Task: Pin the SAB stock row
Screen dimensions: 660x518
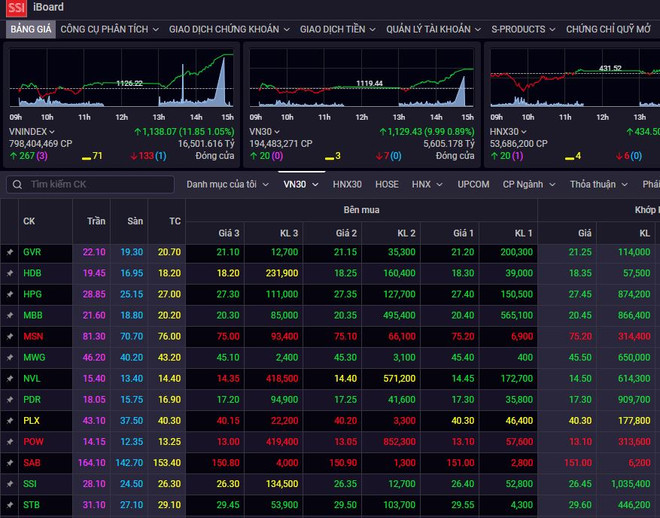Action: pos(9,463)
